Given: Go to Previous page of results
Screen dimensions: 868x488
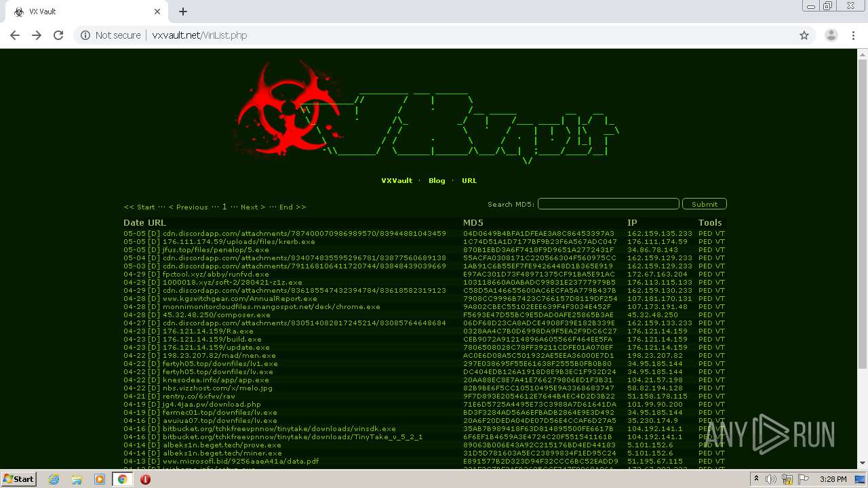Looking at the screenshot, I should [x=188, y=207].
